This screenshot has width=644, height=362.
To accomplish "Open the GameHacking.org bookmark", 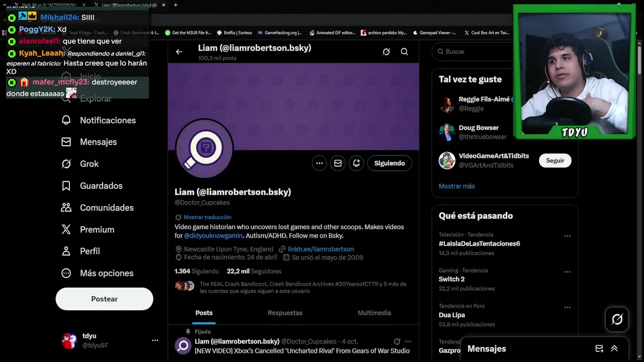I will tap(279, 33).
